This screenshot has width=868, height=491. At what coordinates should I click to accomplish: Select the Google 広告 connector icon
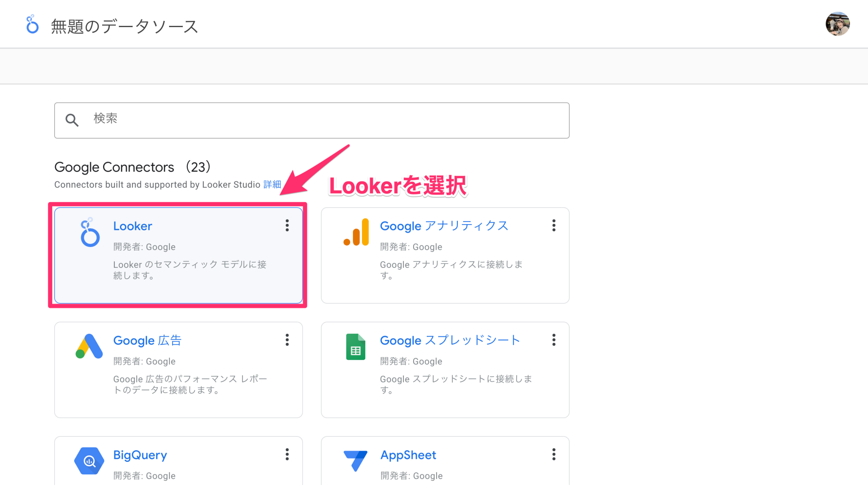click(89, 347)
